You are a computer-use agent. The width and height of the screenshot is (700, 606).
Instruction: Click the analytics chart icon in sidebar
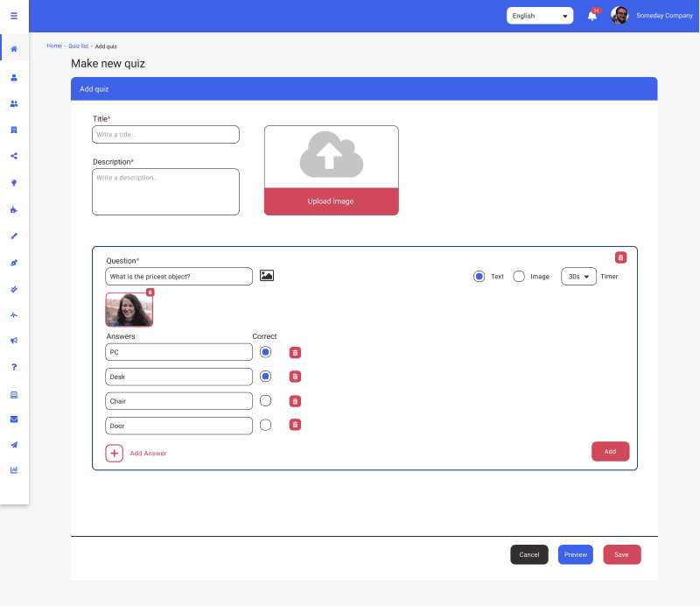[13, 470]
